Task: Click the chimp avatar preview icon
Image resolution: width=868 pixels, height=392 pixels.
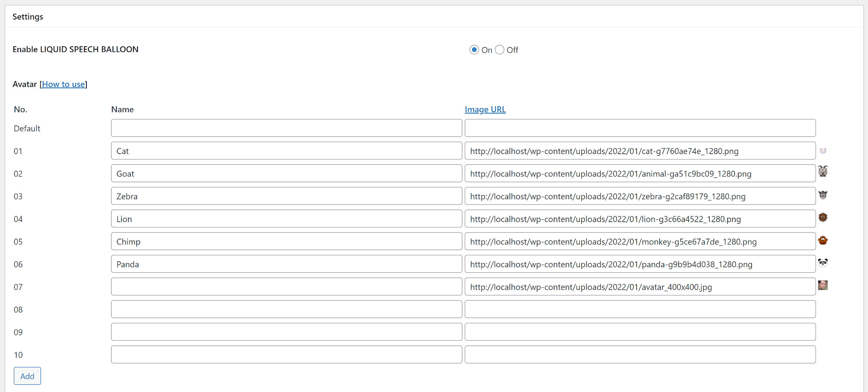Action: [x=823, y=241]
